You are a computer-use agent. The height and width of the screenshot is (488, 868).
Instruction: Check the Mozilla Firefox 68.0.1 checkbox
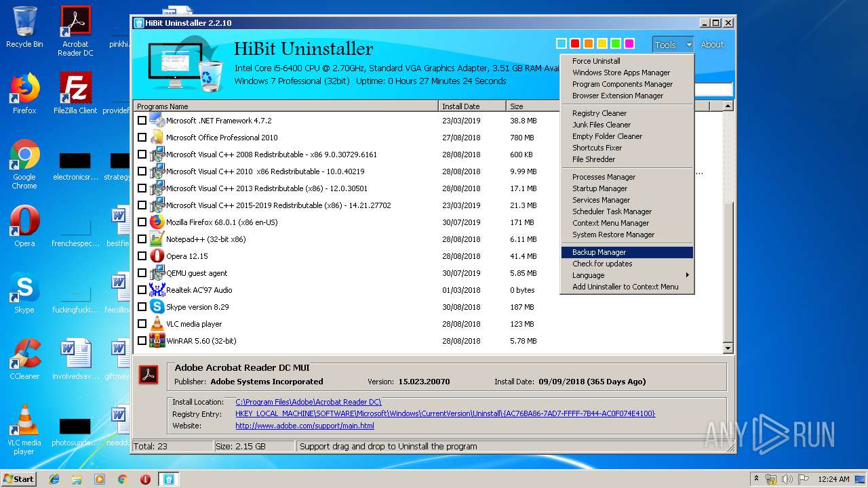[x=142, y=222]
